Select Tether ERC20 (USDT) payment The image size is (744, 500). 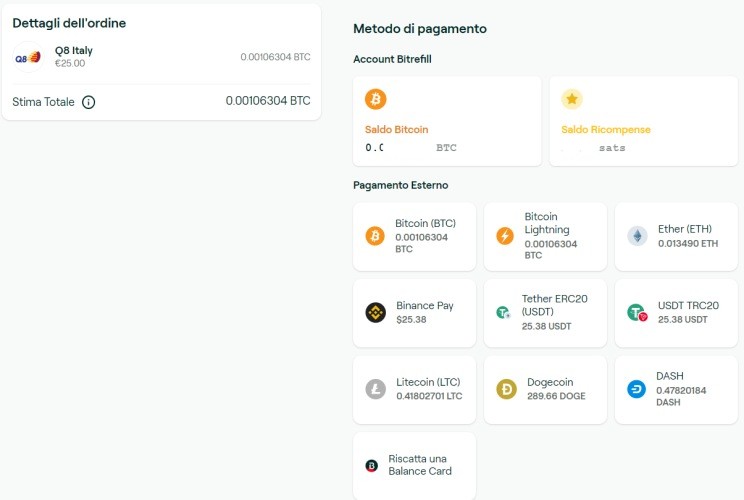[545, 313]
